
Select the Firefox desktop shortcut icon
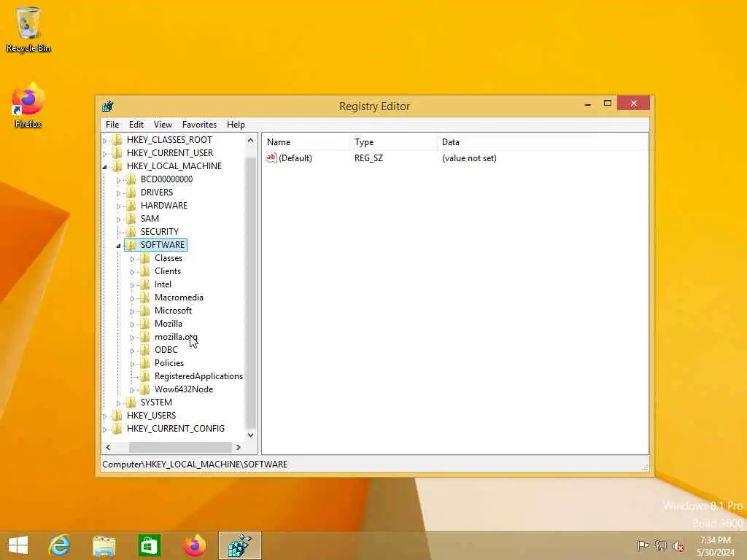pyautogui.click(x=28, y=105)
